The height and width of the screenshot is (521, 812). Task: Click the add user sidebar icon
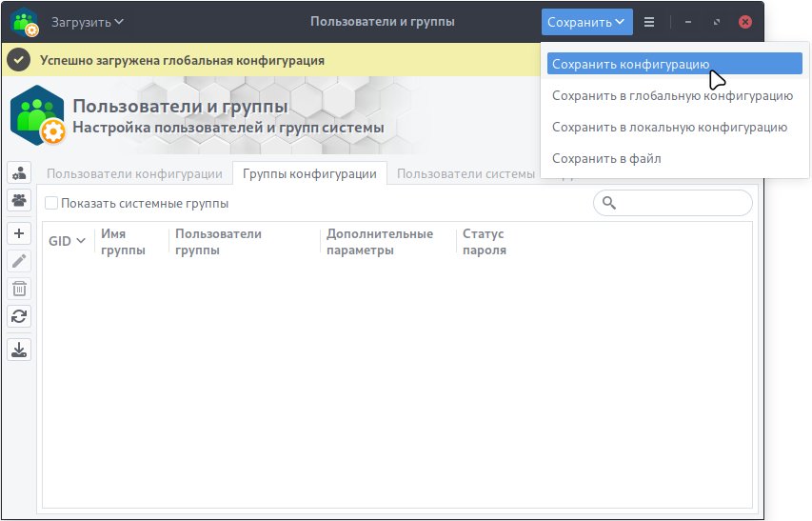(x=19, y=173)
